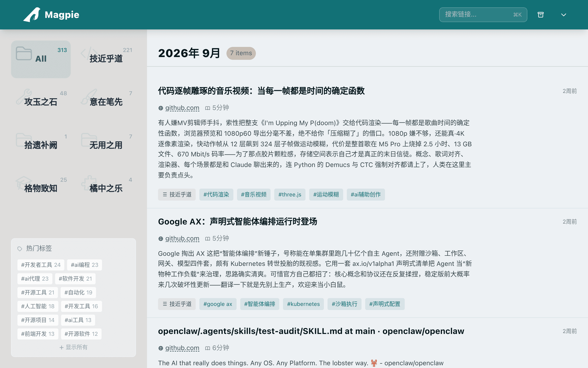Select the #ai辅助创作 tag
The height and width of the screenshot is (368, 588).
tap(366, 195)
